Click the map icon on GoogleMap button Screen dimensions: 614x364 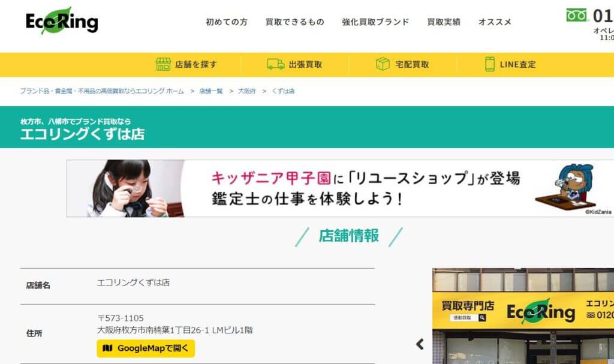[107, 348]
